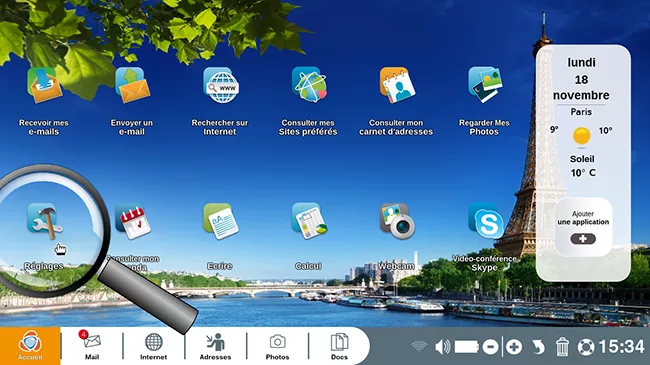Open Recevoir mes e-mails app icon

point(44,85)
